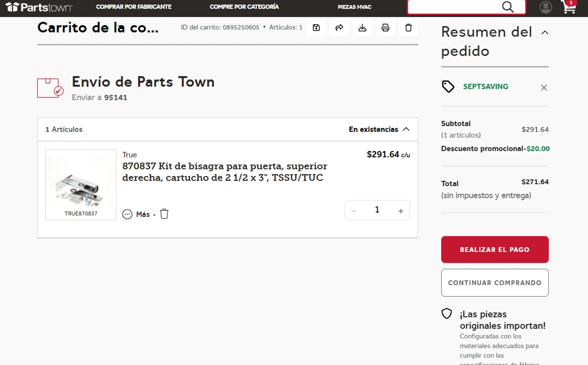Share the cart via the arrow icon
This screenshot has width=588, height=365.
(339, 27)
